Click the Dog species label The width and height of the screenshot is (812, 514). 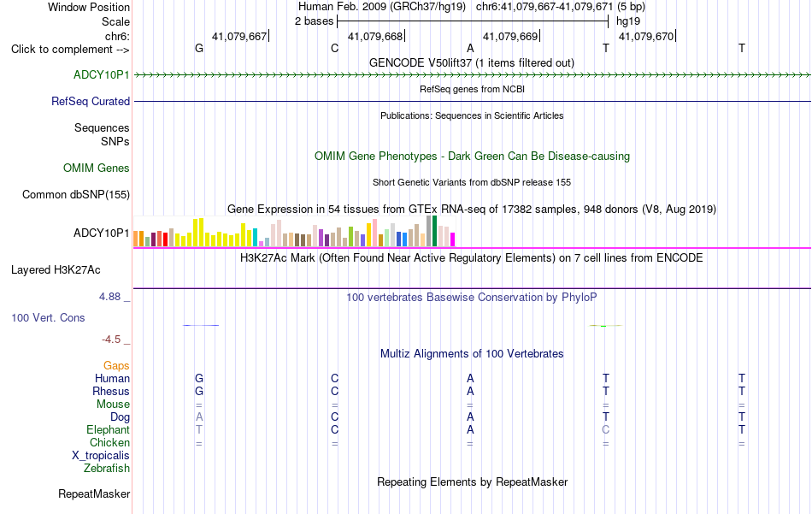(x=121, y=417)
